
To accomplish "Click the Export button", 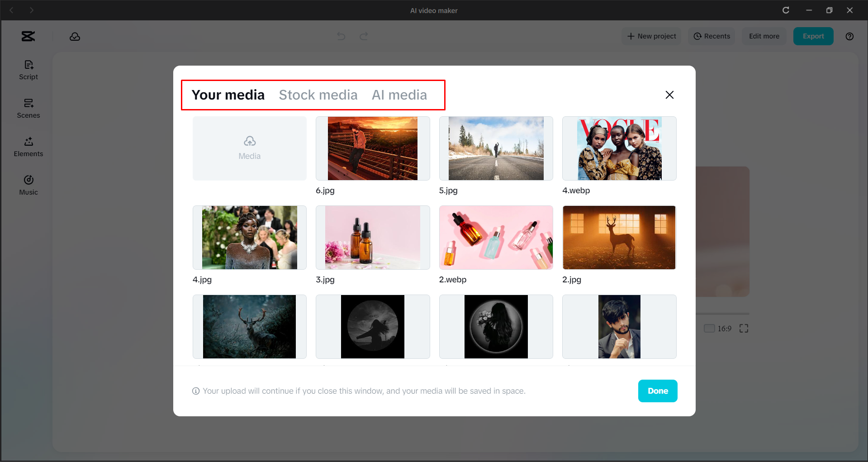I will [813, 36].
